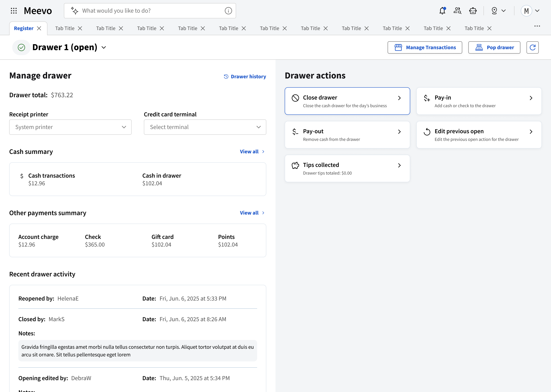Open Pay-in via its right chevron
This screenshot has width=551, height=392.
[x=531, y=98]
